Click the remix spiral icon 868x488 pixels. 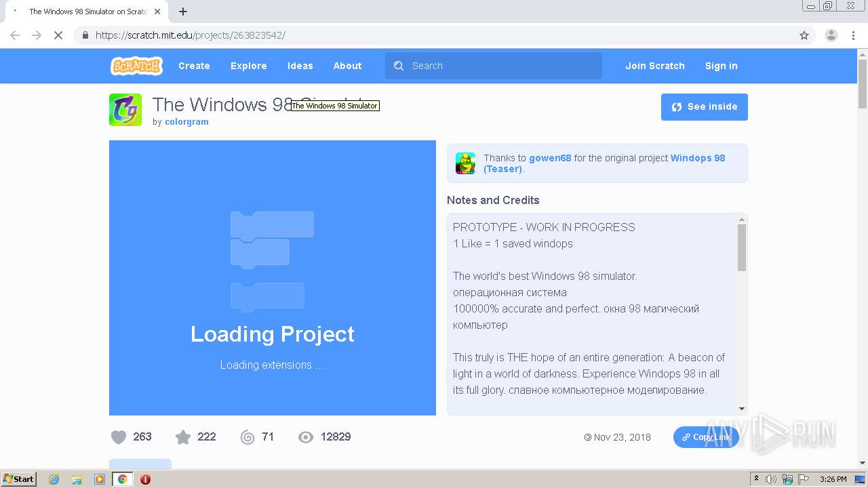click(248, 437)
